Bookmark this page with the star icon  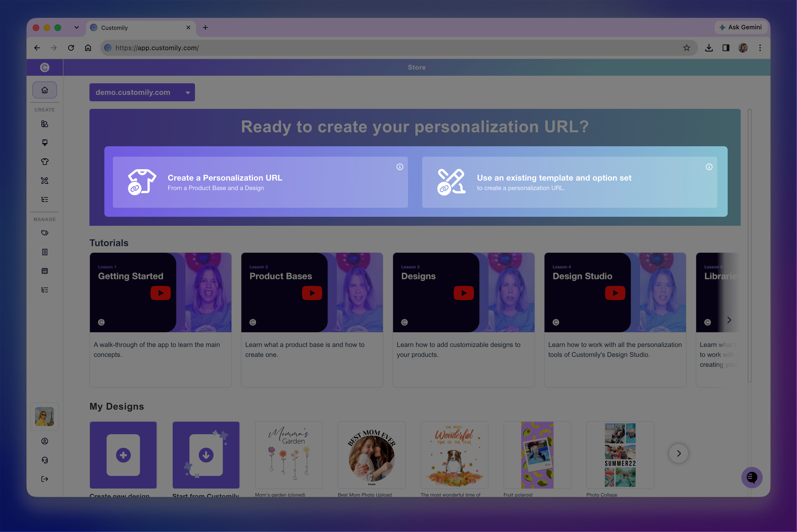pyautogui.click(x=687, y=48)
